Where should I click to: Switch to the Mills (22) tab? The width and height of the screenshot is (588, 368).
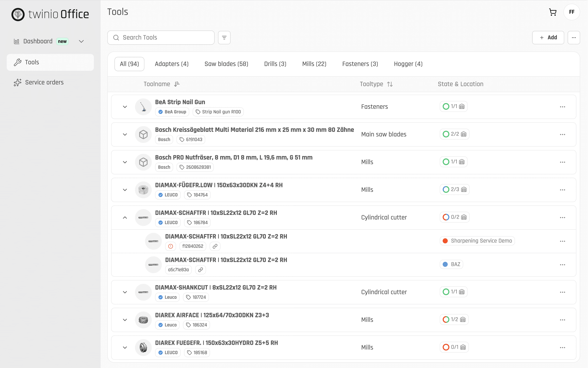point(314,64)
